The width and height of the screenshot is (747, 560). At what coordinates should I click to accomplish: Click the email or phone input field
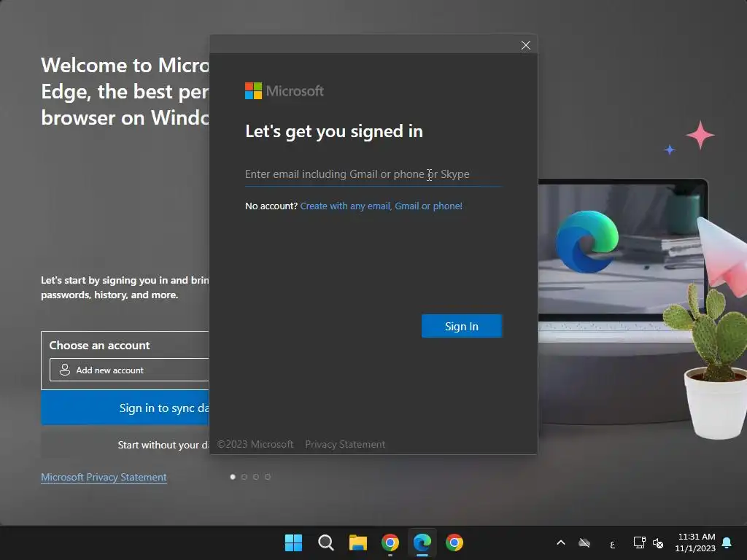[x=373, y=174]
